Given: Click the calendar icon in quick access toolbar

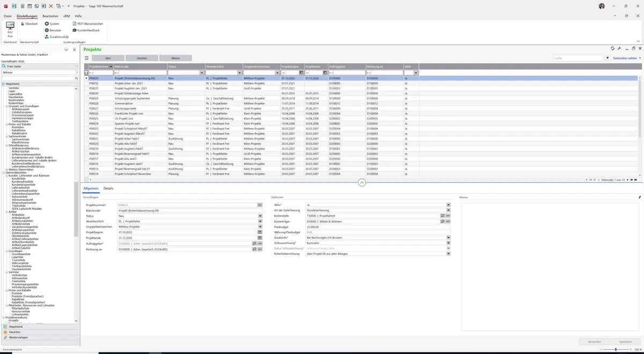Looking at the screenshot, I should tap(30, 6).
